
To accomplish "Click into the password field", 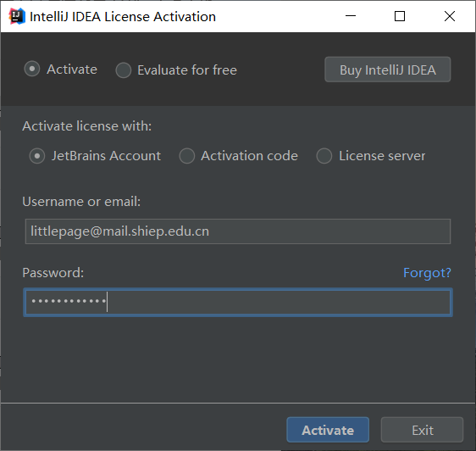I will [238, 302].
